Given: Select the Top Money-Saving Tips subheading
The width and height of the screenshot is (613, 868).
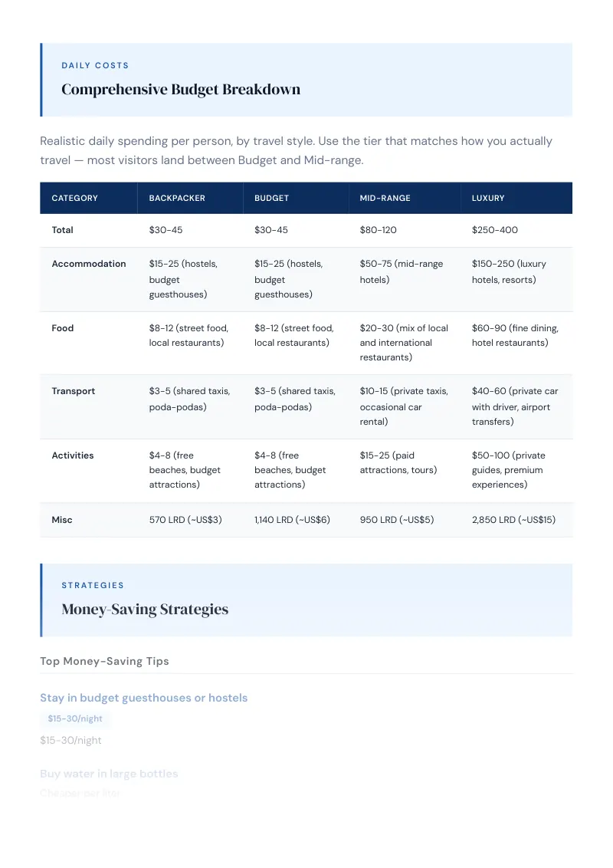Looking at the screenshot, I should coord(104,661).
